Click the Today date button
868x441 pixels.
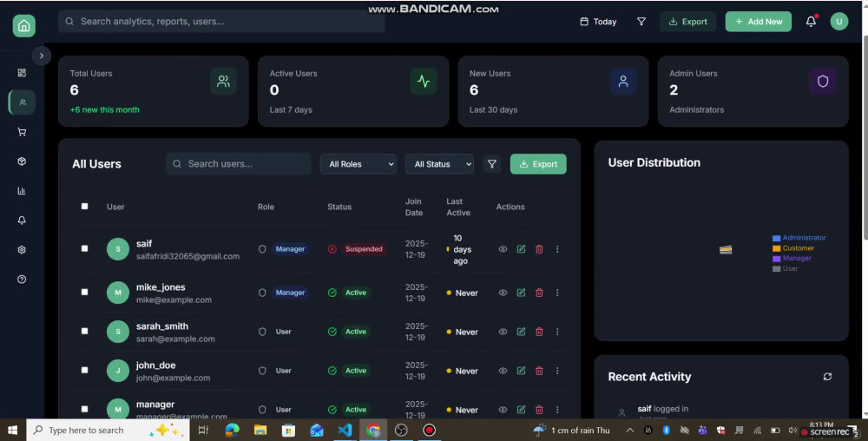click(598, 22)
